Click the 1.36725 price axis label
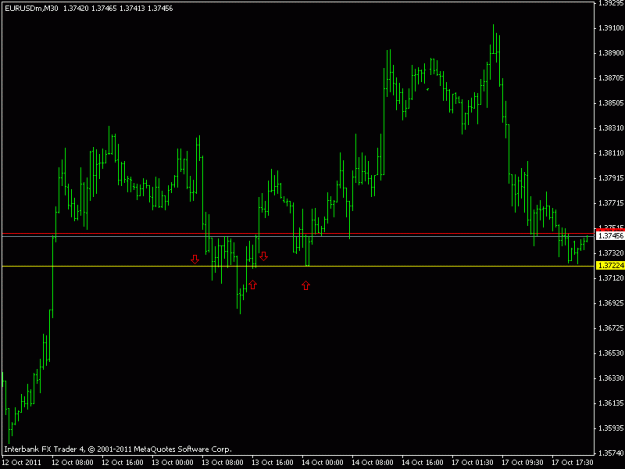Image resolution: width=625 pixels, height=469 pixels. point(611,328)
